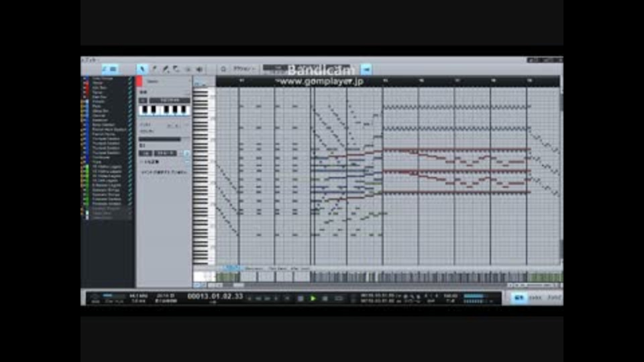Open the Browse tab at bottom right
The width and height of the screenshot is (644, 362).
tap(553, 298)
